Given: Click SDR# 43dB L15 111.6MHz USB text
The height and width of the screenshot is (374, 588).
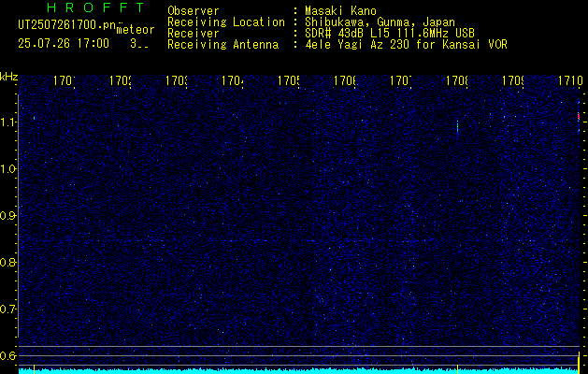Looking at the screenshot, I should pyautogui.click(x=390, y=34).
